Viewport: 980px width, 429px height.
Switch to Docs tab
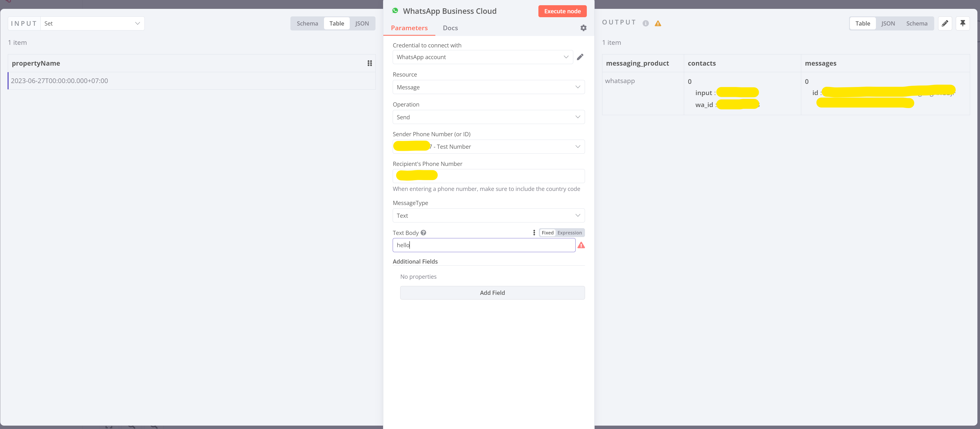(x=450, y=28)
